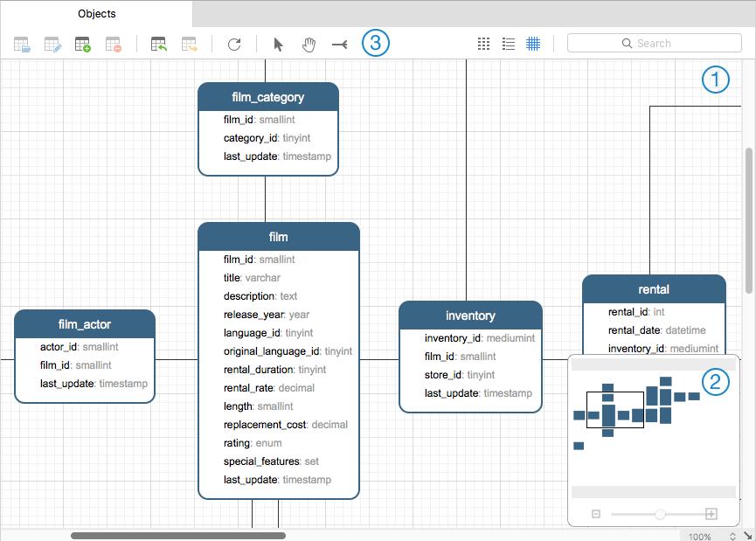This screenshot has height=541, width=756.
Task: Click last_update field in film_category
Action: [x=277, y=156]
